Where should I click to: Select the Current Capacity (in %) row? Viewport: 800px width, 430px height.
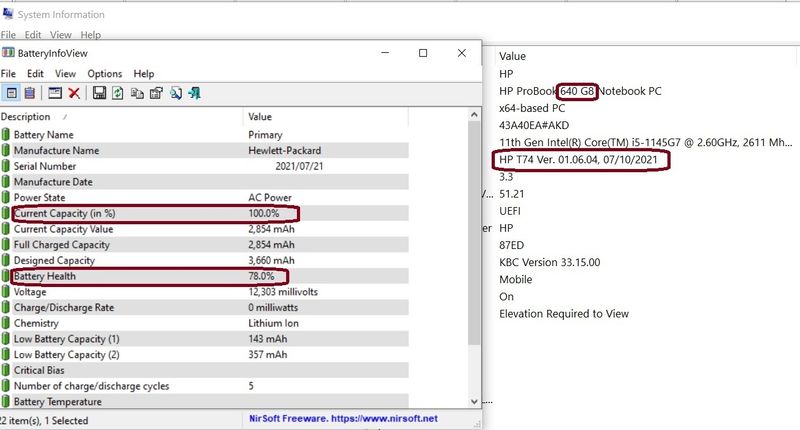pos(204,213)
